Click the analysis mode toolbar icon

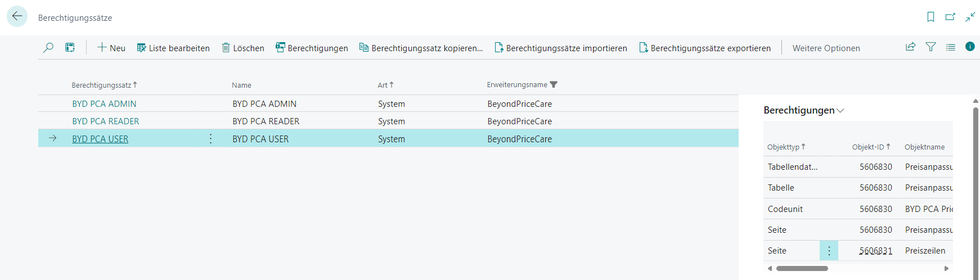[70, 48]
